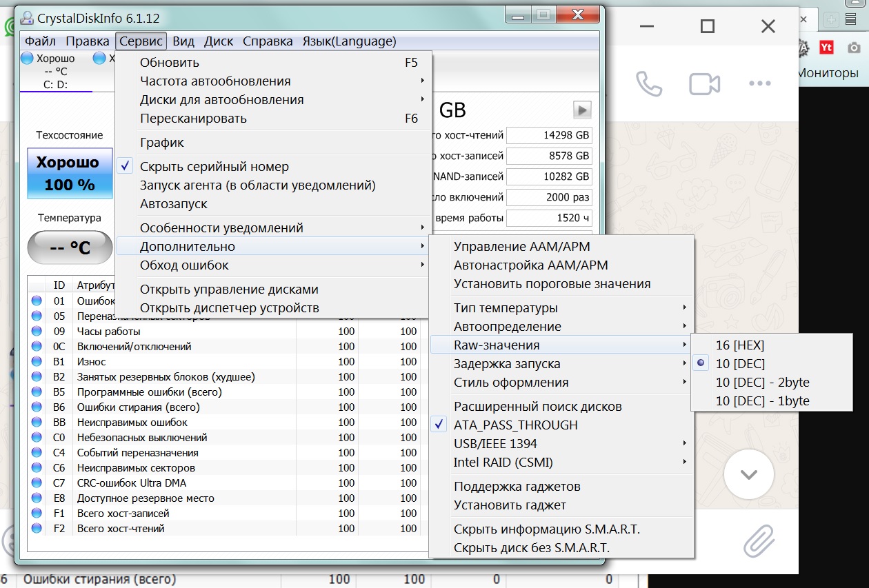The width and height of the screenshot is (869, 588).
Task: Click blue status dot of row B1 Износ
Action: point(36,362)
